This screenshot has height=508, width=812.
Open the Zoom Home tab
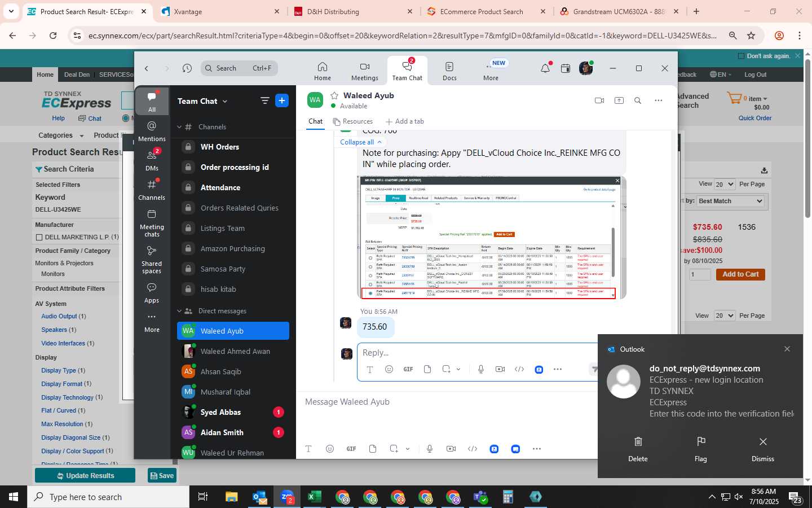tap(323, 71)
